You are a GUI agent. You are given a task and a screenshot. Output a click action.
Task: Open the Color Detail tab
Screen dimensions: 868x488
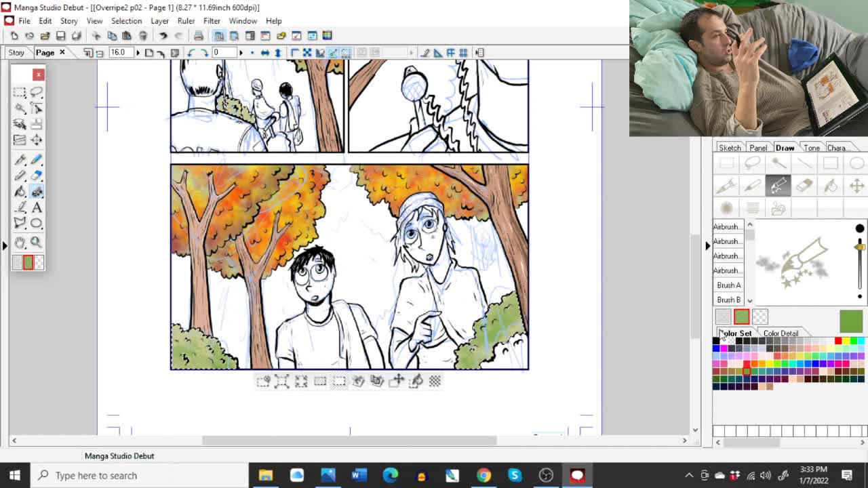pos(781,333)
